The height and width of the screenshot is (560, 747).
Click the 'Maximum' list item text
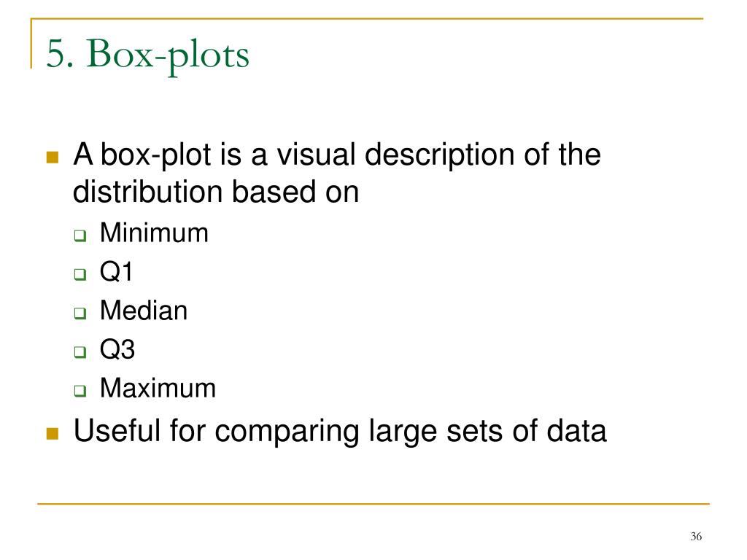point(158,388)
